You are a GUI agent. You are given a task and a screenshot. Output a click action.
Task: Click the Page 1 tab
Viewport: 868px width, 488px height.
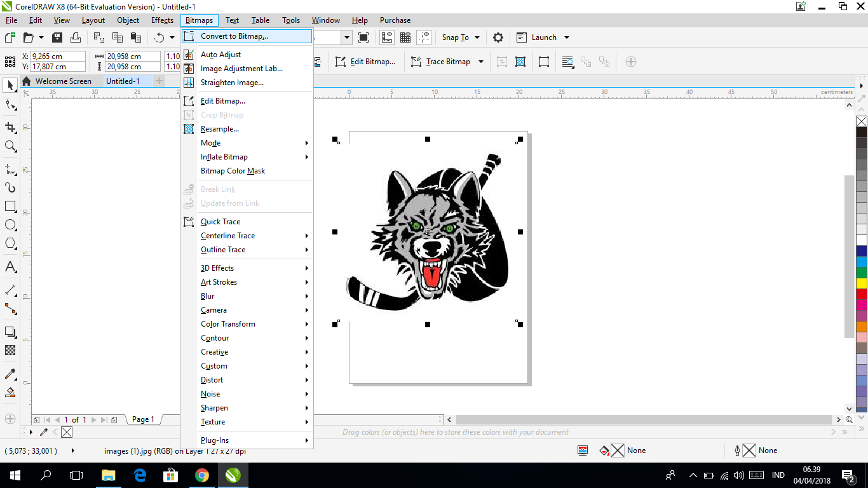click(x=143, y=419)
